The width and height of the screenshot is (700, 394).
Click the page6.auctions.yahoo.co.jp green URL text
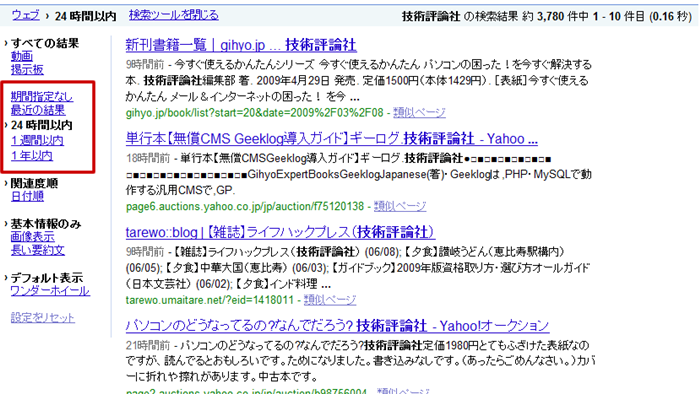pos(245,206)
